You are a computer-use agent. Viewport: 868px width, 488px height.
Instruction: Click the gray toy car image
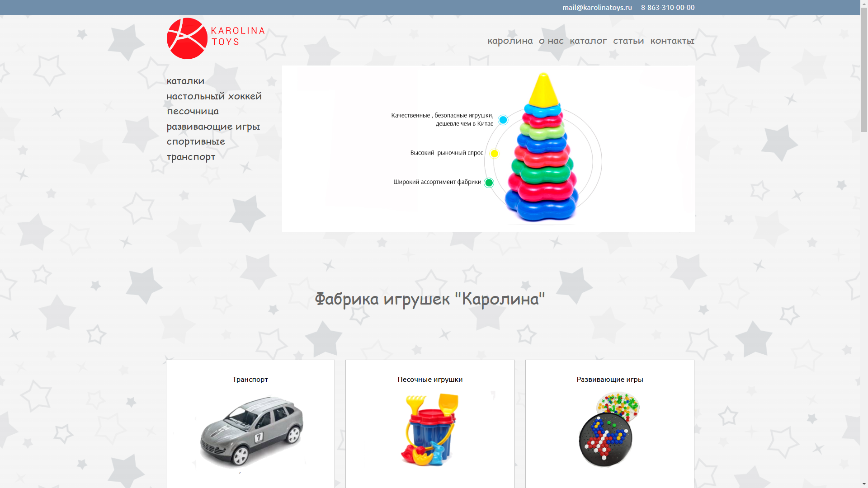(252, 432)
